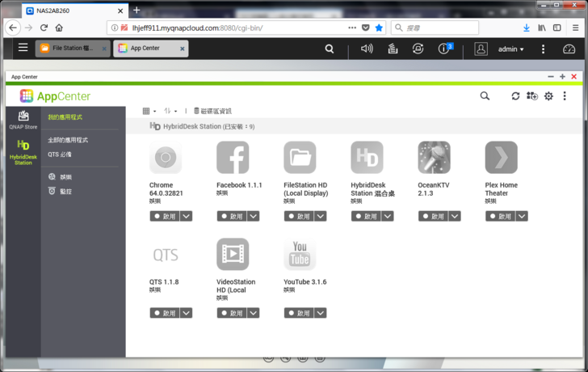The width and height of the screenshot is (588, 372).
Task: Click the HybridDesk Station app icon
Action: 367,157
